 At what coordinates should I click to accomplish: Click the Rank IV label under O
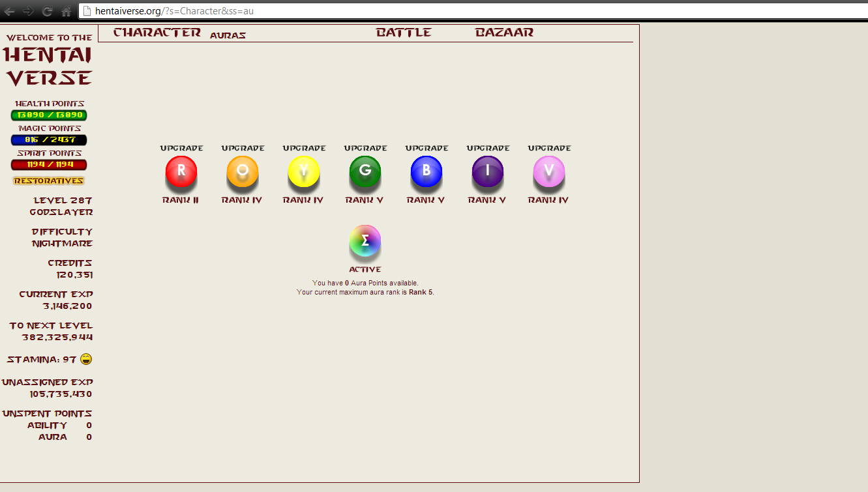click(242, 200)
